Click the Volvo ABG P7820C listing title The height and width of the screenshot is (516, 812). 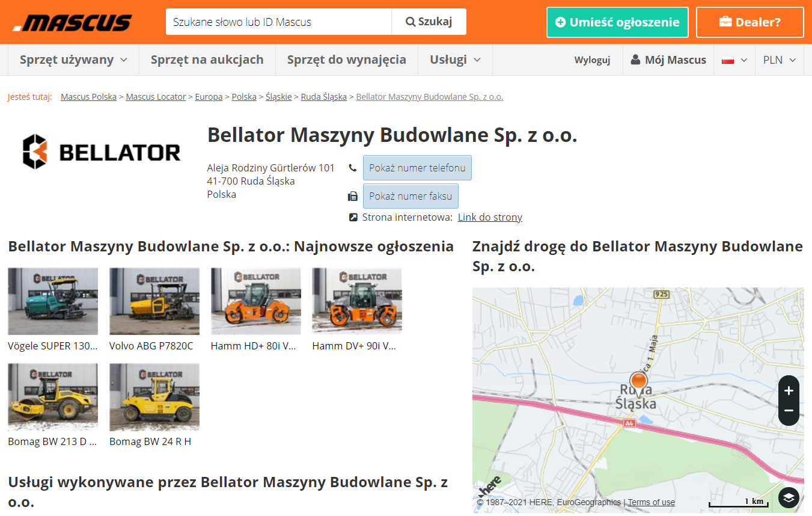coord(151,346)
